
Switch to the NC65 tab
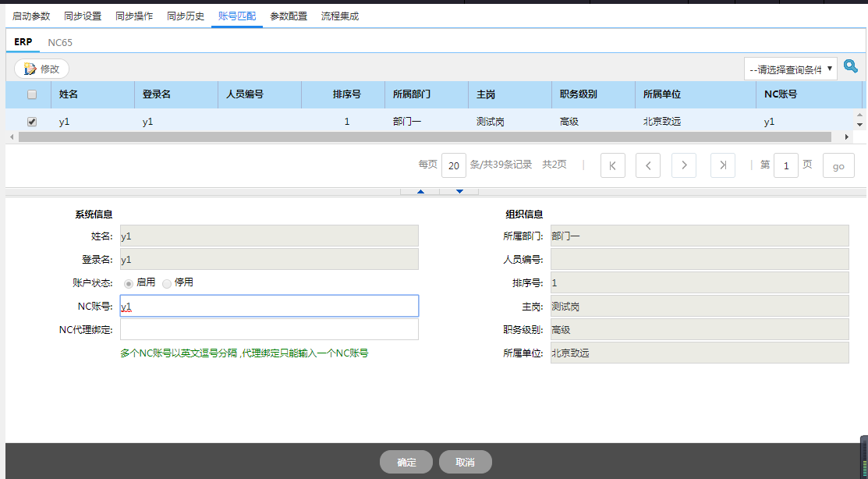pos(60,42)
